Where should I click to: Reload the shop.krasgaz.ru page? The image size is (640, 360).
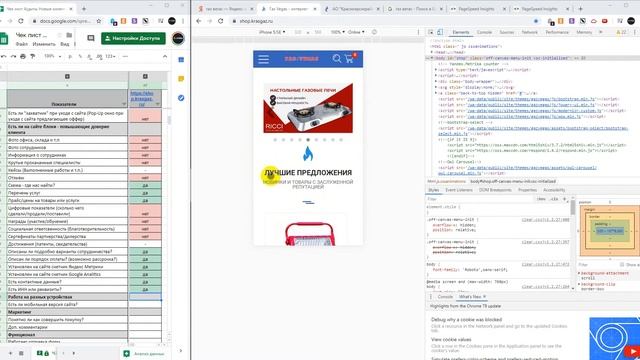(220, 21)
